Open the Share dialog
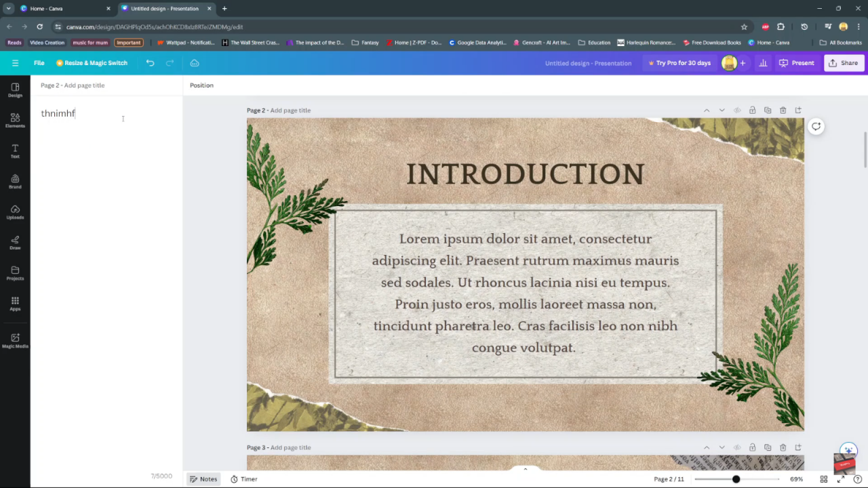 843,63
